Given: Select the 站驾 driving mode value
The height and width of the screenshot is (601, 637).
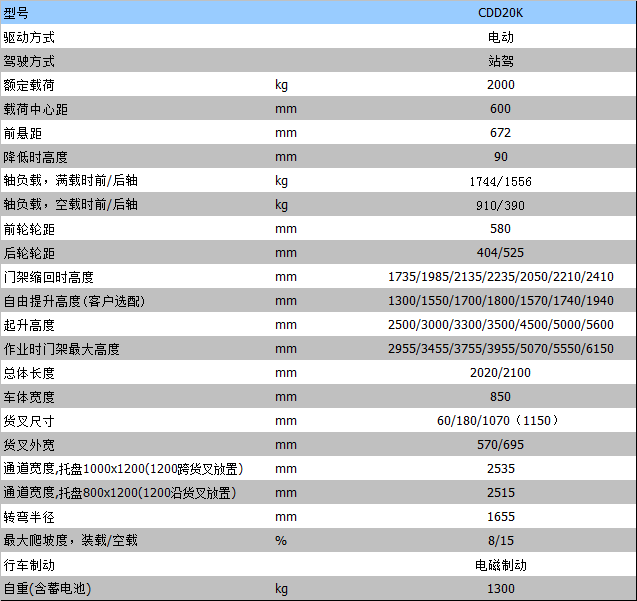Looking at the screenshot, I should (500, 61).
